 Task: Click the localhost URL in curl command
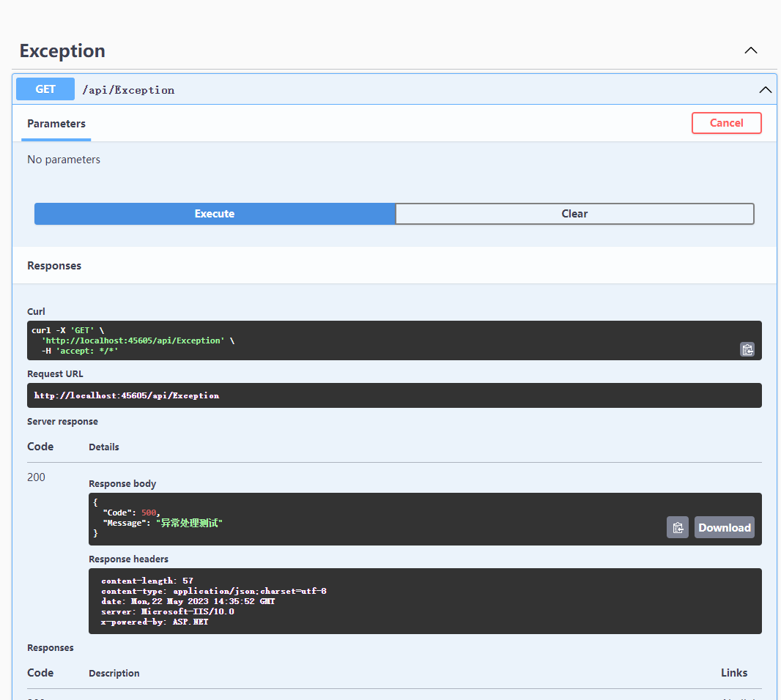pyautogui.click(x=133, y=340)
